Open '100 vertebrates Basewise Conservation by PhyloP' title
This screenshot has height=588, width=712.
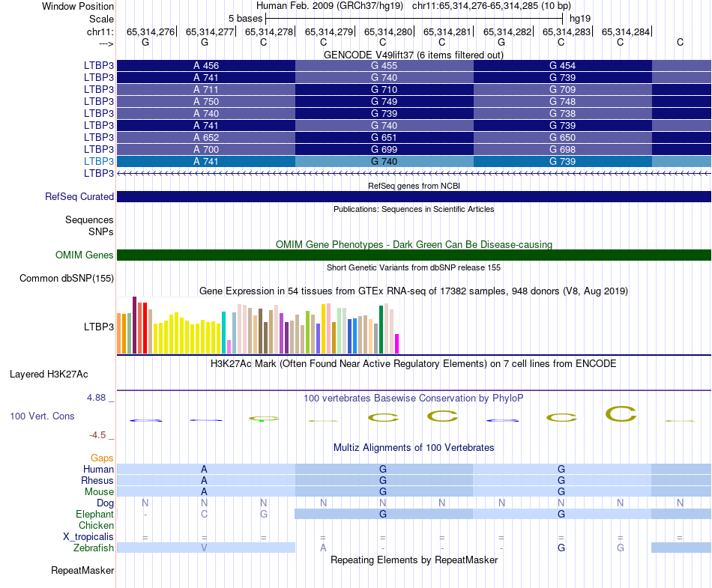click(x=414, y=398)
